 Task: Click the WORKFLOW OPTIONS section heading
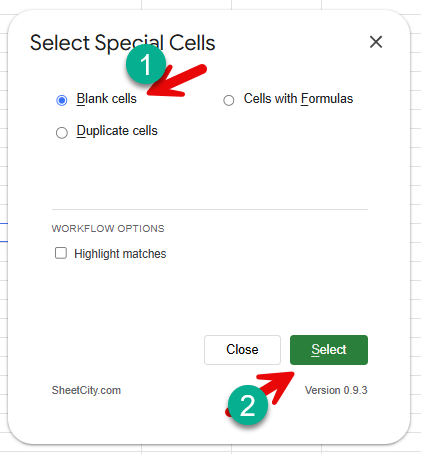[108, 229]
